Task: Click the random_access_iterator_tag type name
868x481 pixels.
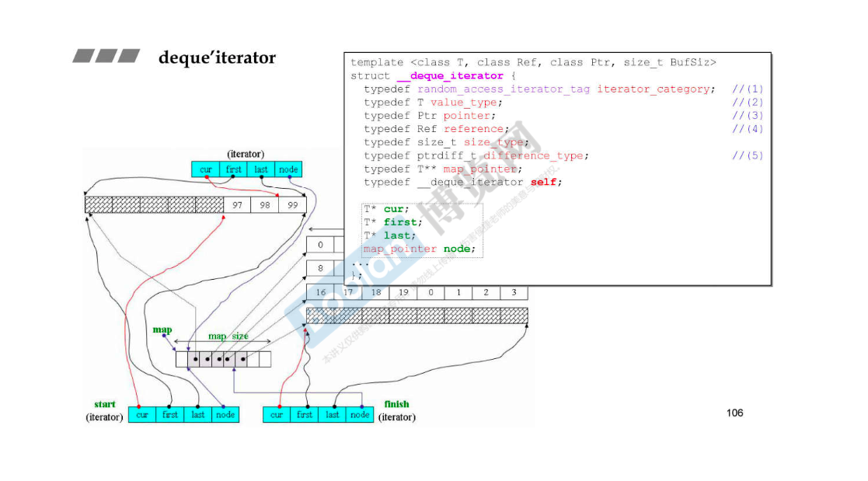Action: pos(504,89)
